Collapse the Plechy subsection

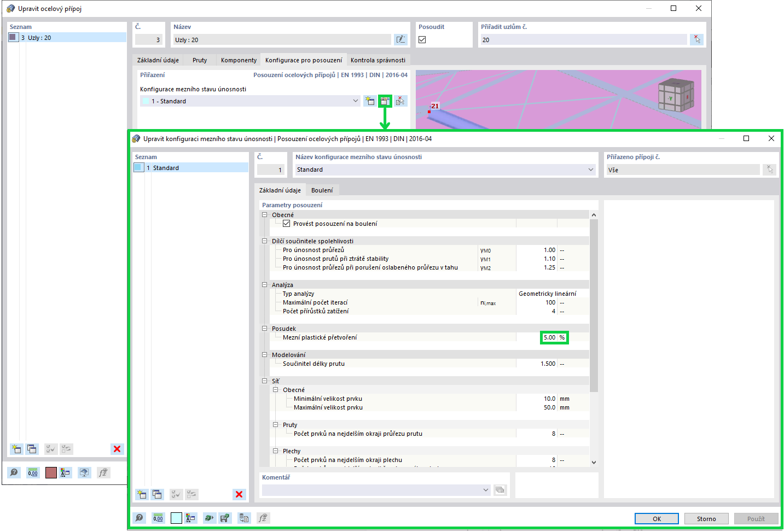(x=276, y=451)
